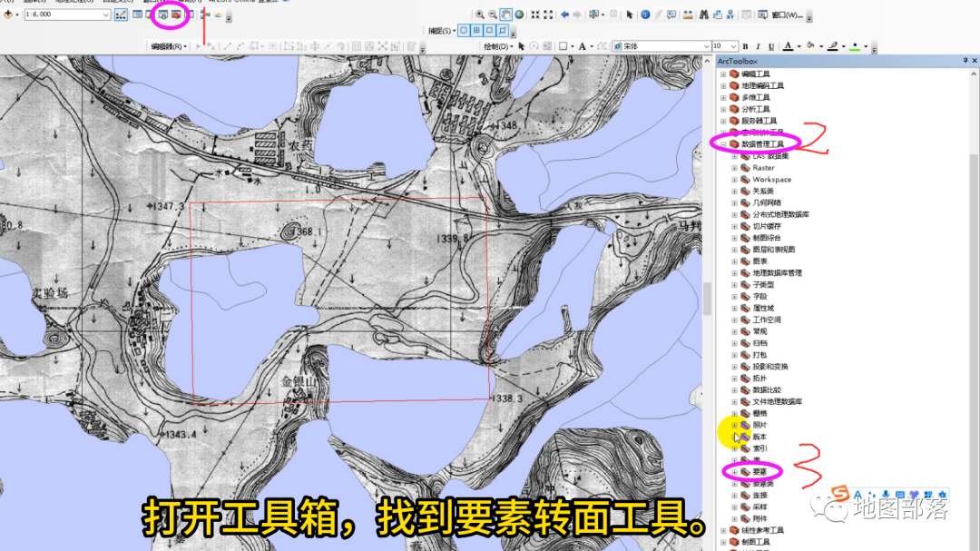Viewport: 980px width, 551px height.
Task: Open the 捕捉(S) menu
Action: [x=441, y=30]
